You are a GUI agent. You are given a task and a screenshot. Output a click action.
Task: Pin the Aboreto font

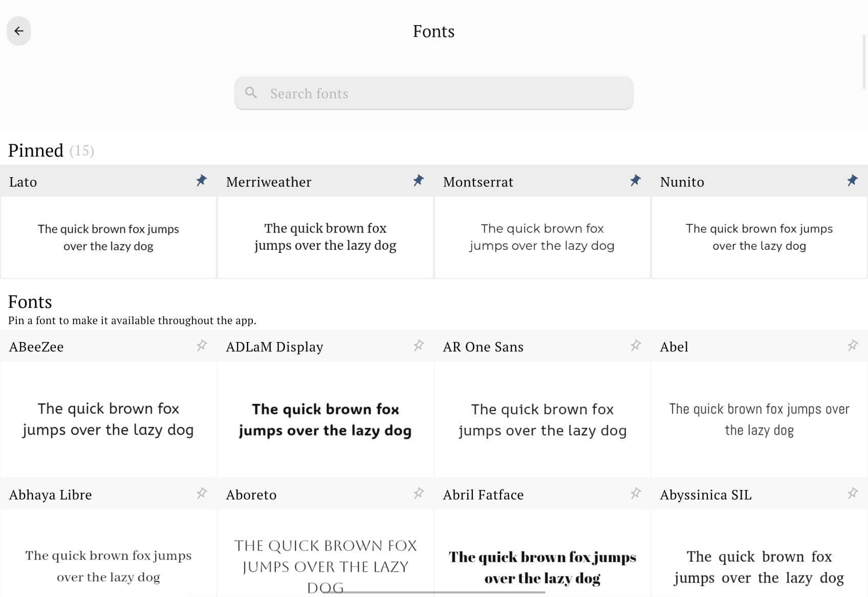(419, 494)
